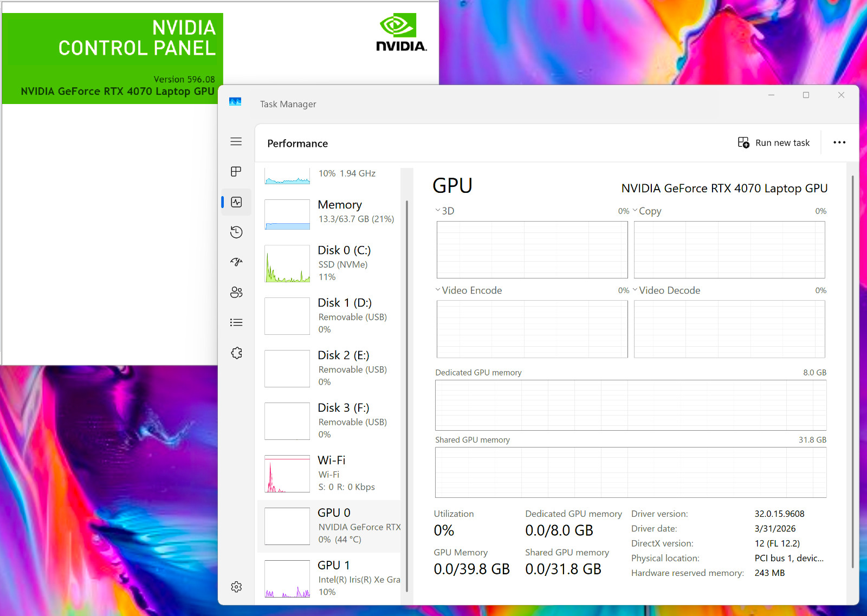
Task: Click the GPU details pane scrollbar
Action: click(852, 372)
